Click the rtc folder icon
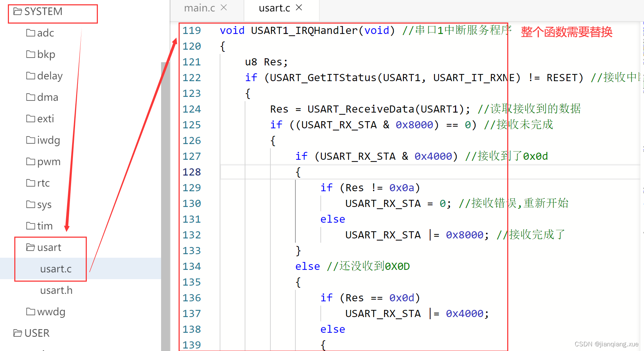 (31, 183)
